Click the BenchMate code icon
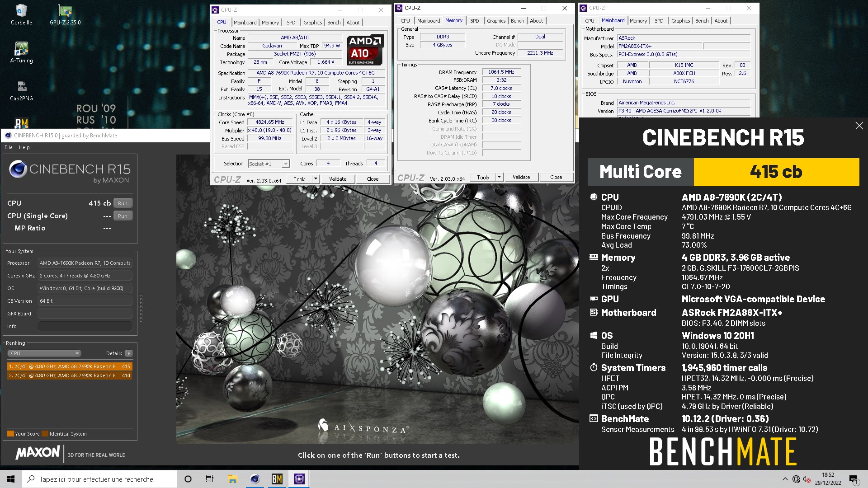Image resolution: width=868 pixels, height=488 pixels. pyautogui.click(x=594, y=418)
